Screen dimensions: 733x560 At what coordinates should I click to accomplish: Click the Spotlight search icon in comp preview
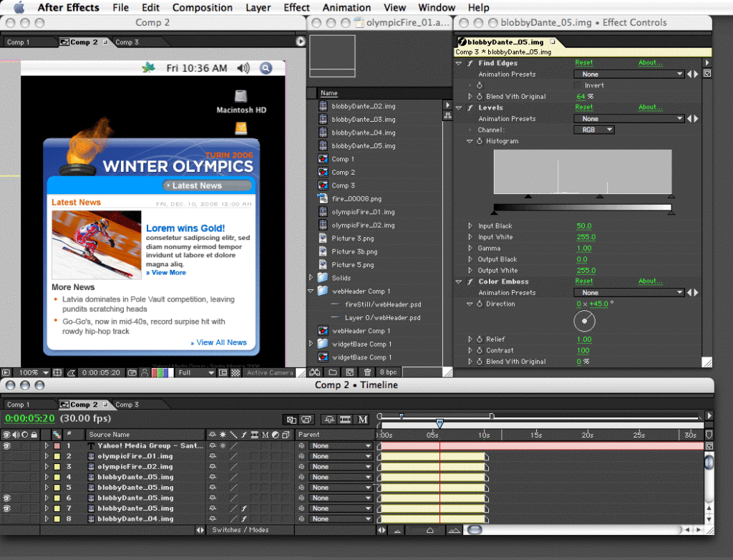point(266,68)
